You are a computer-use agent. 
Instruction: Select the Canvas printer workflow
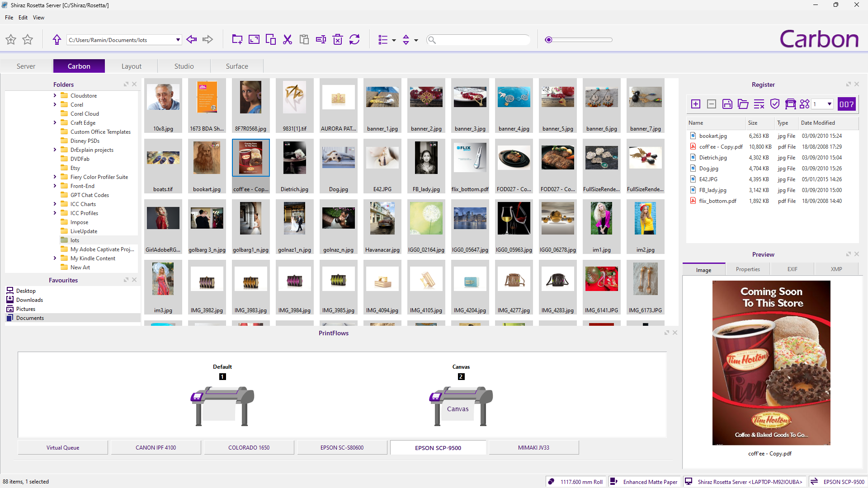[x=461, y=405]
